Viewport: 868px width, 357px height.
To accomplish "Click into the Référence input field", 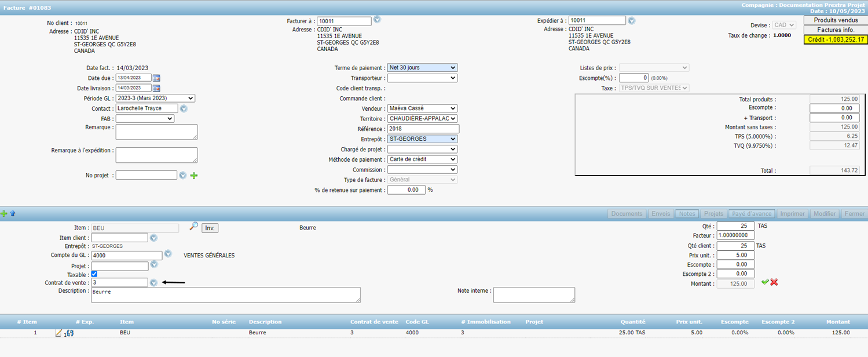I will tap(423, 129).
